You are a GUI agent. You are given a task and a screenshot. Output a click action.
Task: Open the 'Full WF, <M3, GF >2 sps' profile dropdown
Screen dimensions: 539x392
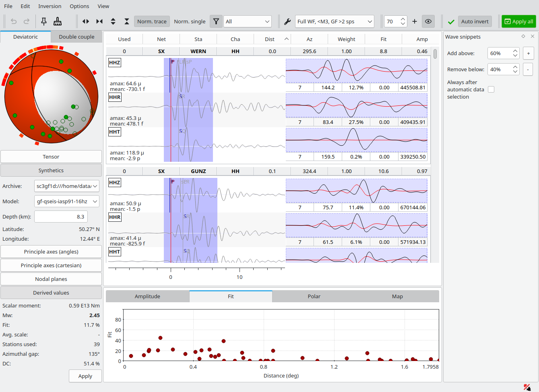[335, 21]
